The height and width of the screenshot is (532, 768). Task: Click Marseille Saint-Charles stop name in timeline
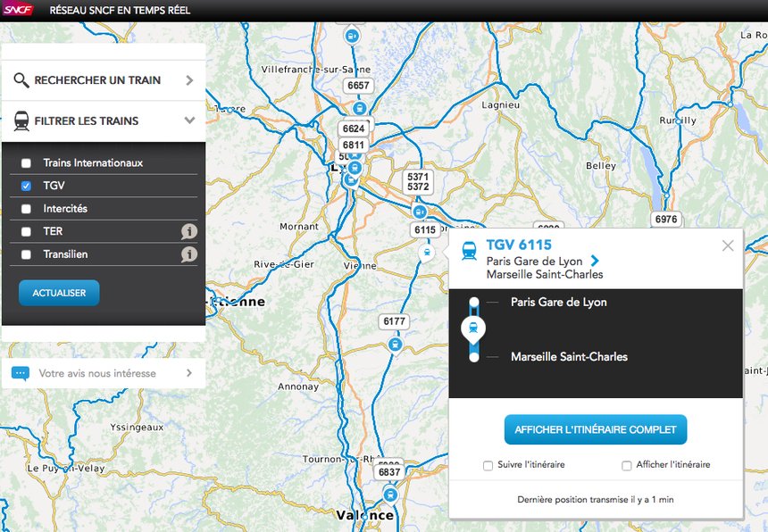(x=569, y=357)
